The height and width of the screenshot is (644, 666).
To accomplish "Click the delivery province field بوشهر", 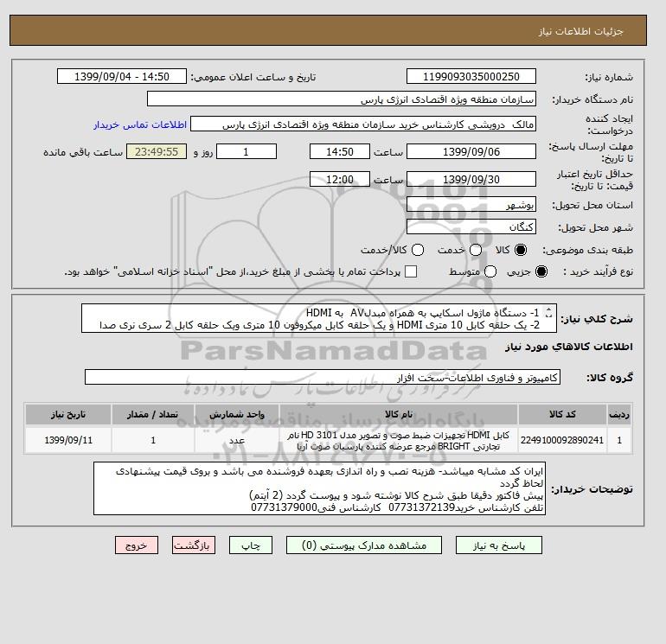I will click(471, 205).
